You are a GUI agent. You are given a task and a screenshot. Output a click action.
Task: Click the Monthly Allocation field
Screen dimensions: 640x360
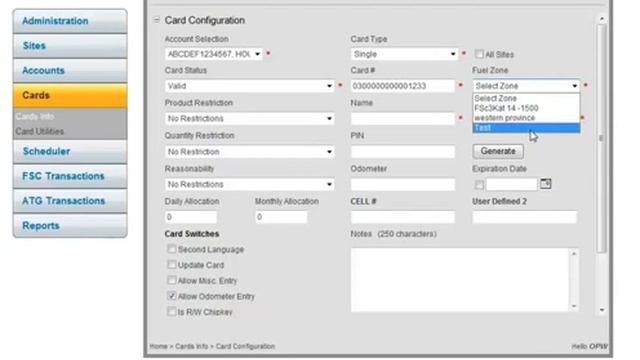tap(281, 217)
